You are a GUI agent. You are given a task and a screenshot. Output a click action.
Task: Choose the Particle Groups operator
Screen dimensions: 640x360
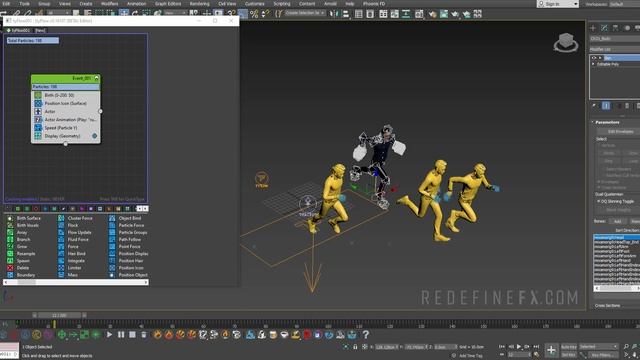coord(128,233)
